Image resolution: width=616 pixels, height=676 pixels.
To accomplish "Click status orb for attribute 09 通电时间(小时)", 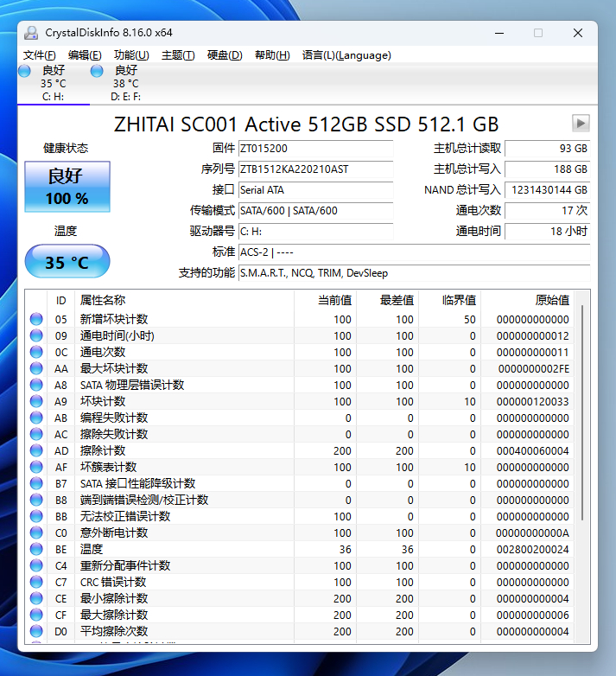I will point(36,335).
